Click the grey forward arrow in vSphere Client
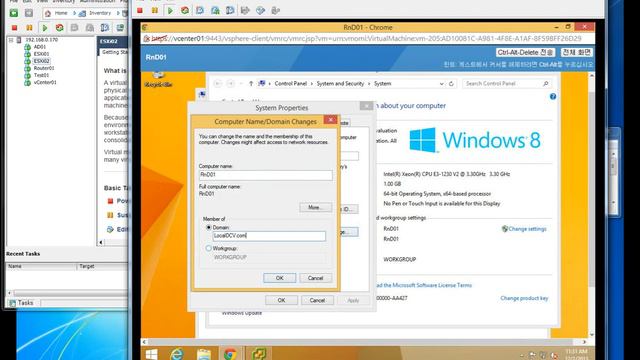The image size is (640, 360). pos(29,13)
